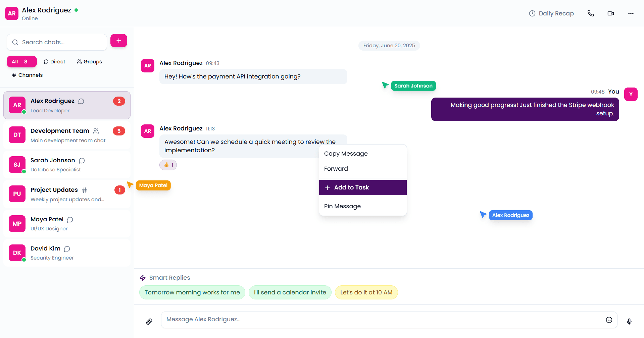Click the thumbs-up reaction under Alex's message
This screenshot has width=644, height=338.
(168, 165)
